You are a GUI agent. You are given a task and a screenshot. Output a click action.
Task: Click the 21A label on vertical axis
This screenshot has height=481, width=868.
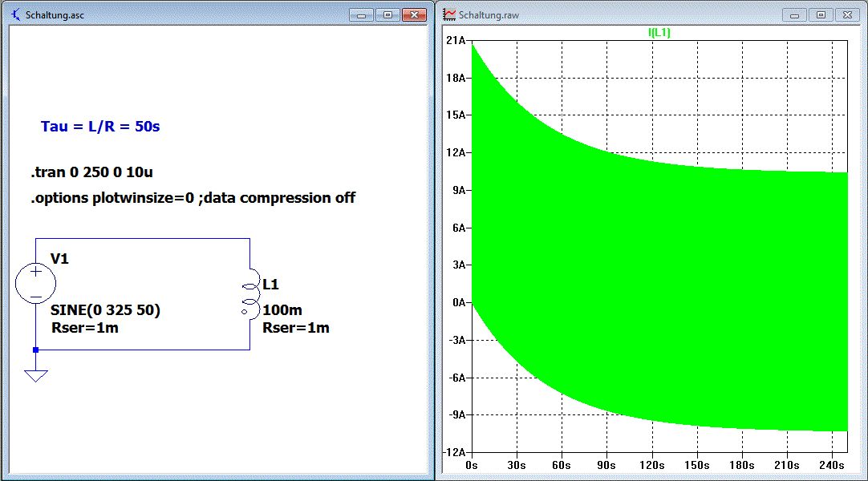[x=455, y=41]
